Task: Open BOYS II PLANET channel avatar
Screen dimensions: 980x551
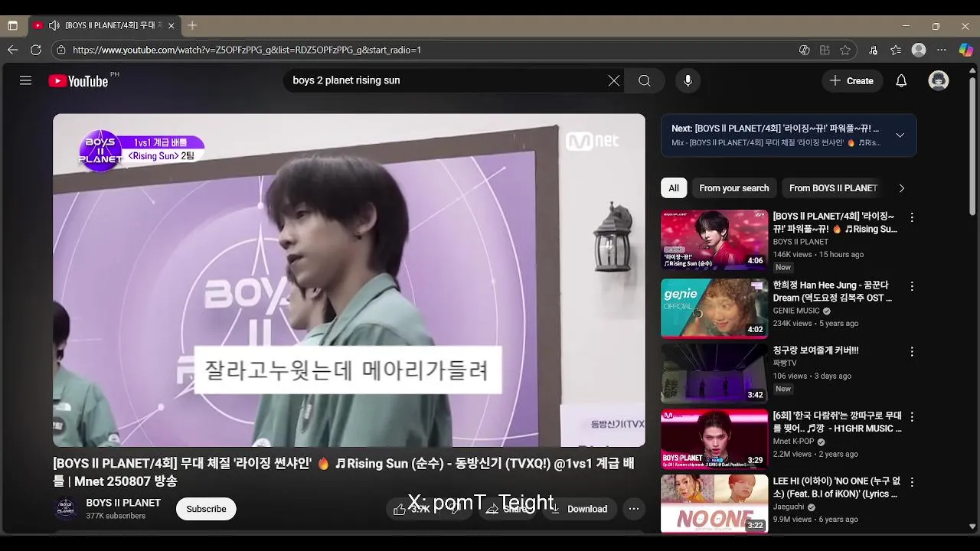Action: pos(66,509)
